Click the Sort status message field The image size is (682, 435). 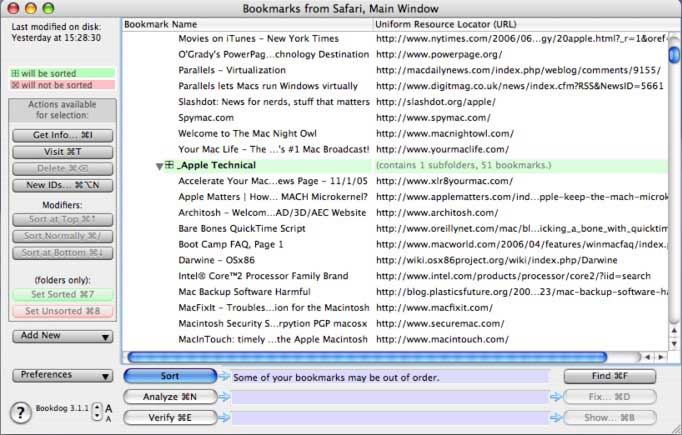coord(390,377)
